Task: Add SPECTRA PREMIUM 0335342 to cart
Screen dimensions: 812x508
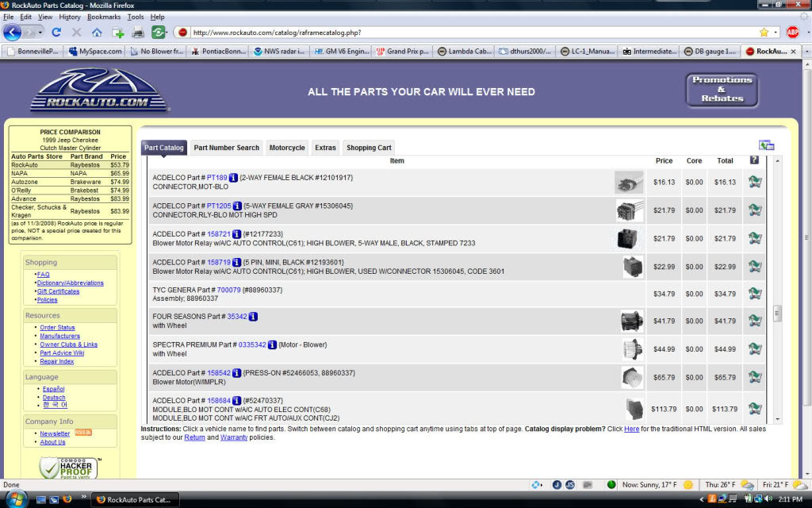Action: point(755,349)
